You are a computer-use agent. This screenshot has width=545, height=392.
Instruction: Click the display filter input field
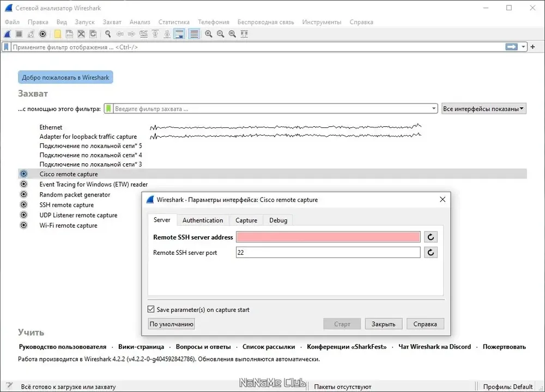258,47
